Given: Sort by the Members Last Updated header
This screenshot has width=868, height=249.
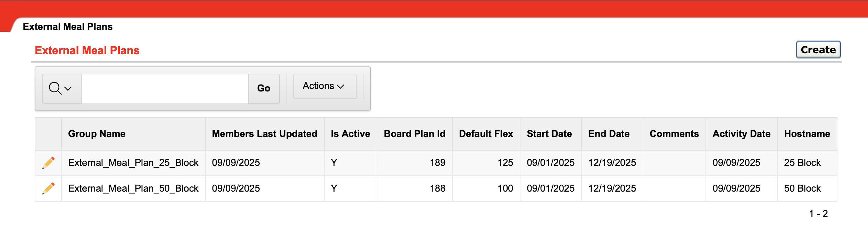Looking at the screenshot, I should (x=265, y=134).
